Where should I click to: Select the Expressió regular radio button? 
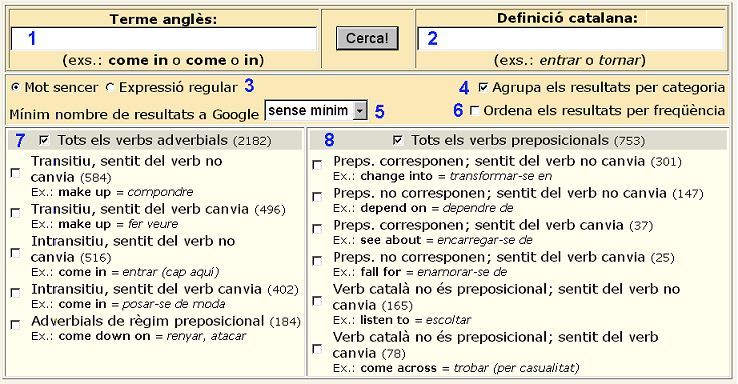110,88
